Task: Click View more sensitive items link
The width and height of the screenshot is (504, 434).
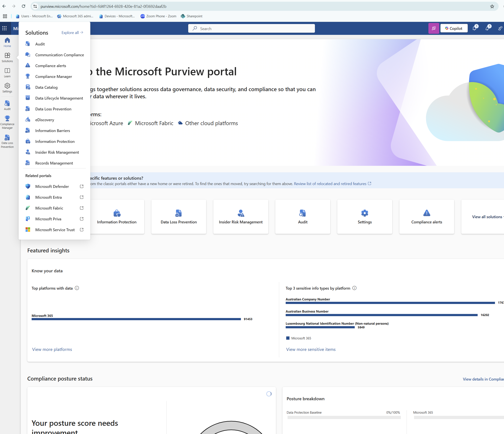Action: [x=311, y=349]
